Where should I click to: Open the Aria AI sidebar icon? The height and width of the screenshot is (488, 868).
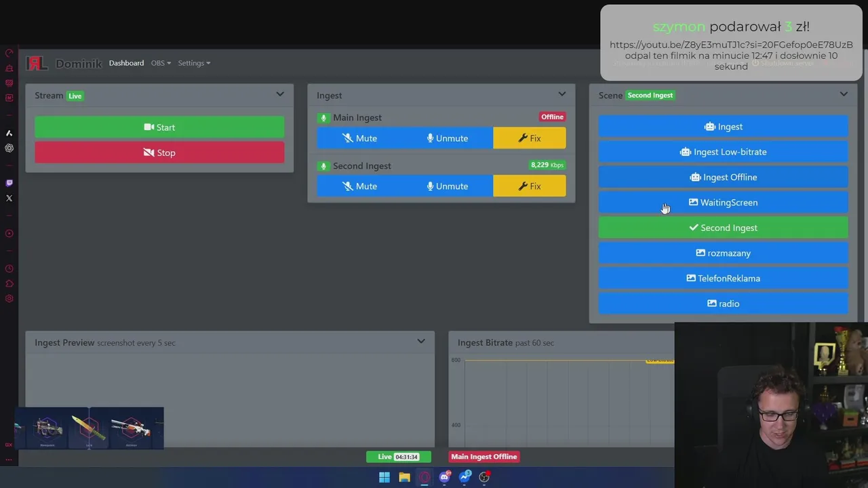pos(9,133)
